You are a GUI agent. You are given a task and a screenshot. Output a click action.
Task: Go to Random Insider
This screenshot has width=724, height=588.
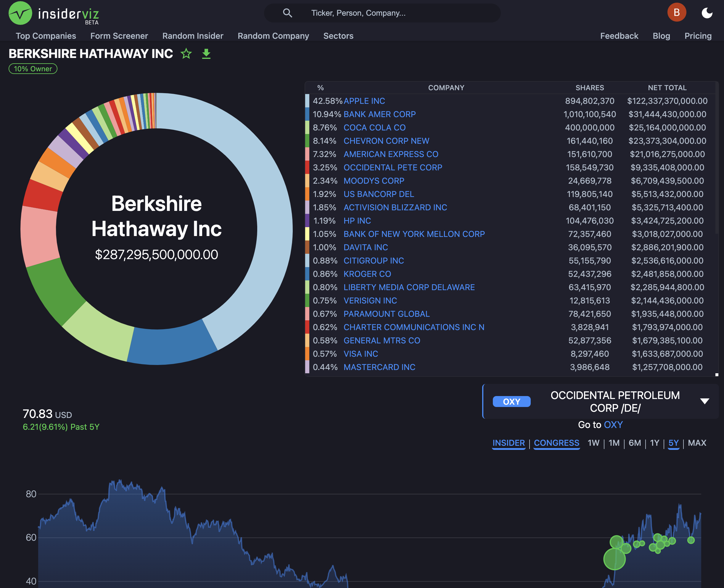point(192,36)
